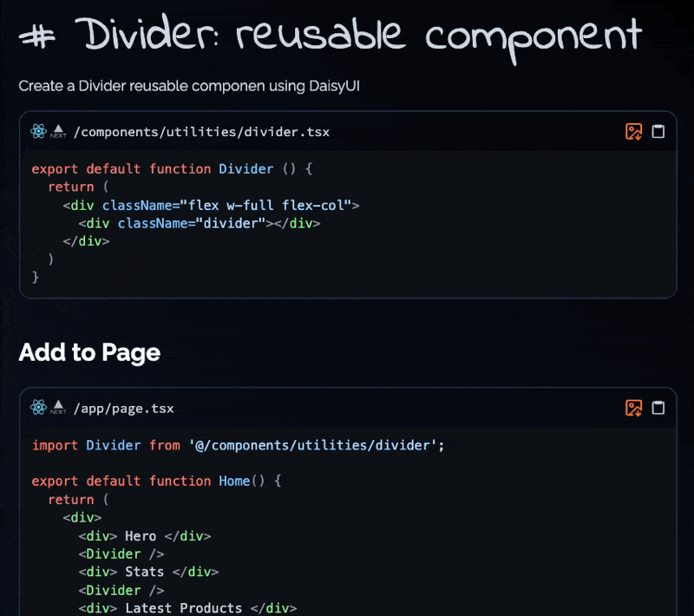This screenshot has height=616, width=694.
Task: Click the className="flex w-full flex-col" line
Action: click(211, 206)
